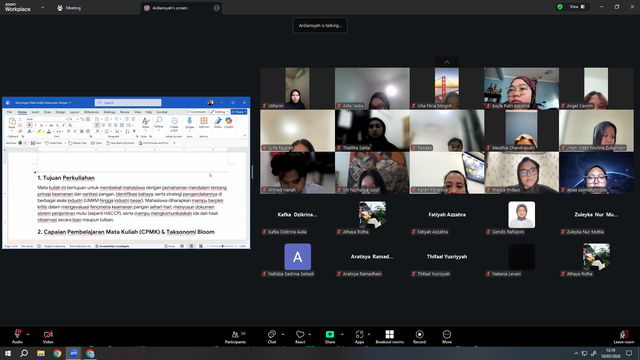Screen dimensions: 640x360
Task: Open the Zoom Apps panel
Action: (359, 337)
